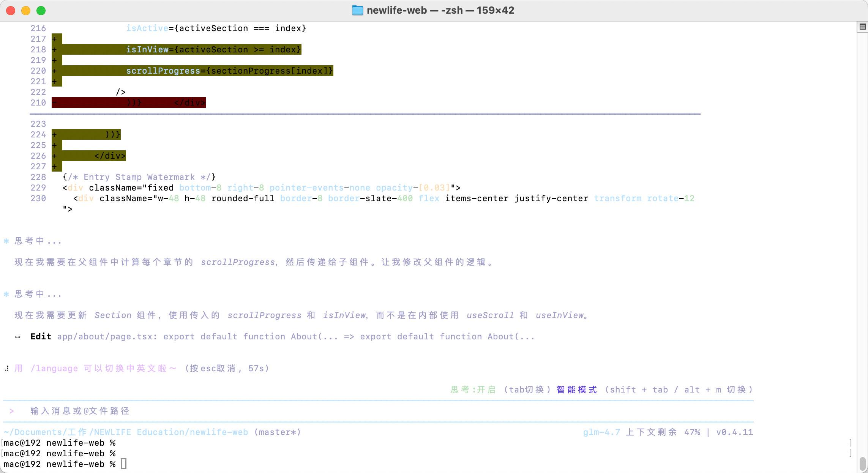Screen dimensions: 868x473
Task: Click the glm-4.7 model label
Action: pos(601,432)
